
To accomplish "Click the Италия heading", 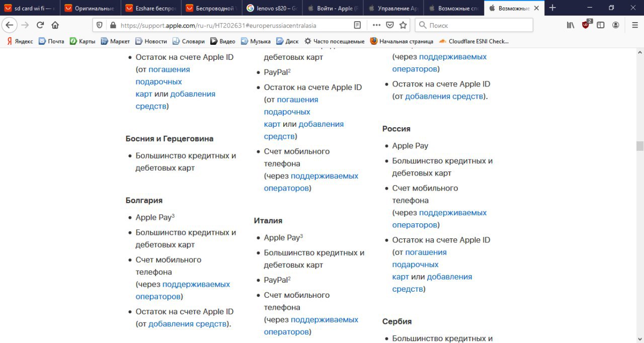I will 268,221.
